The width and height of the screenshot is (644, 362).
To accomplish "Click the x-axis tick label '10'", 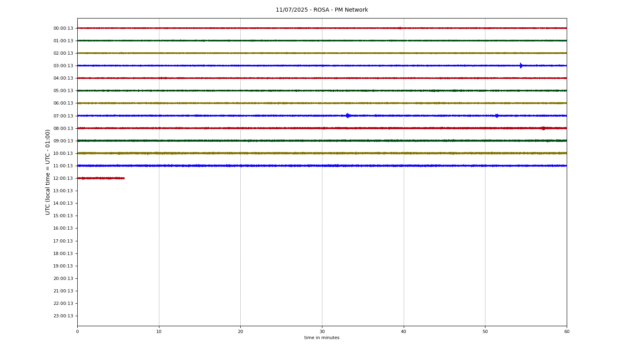I will point(159,331).
